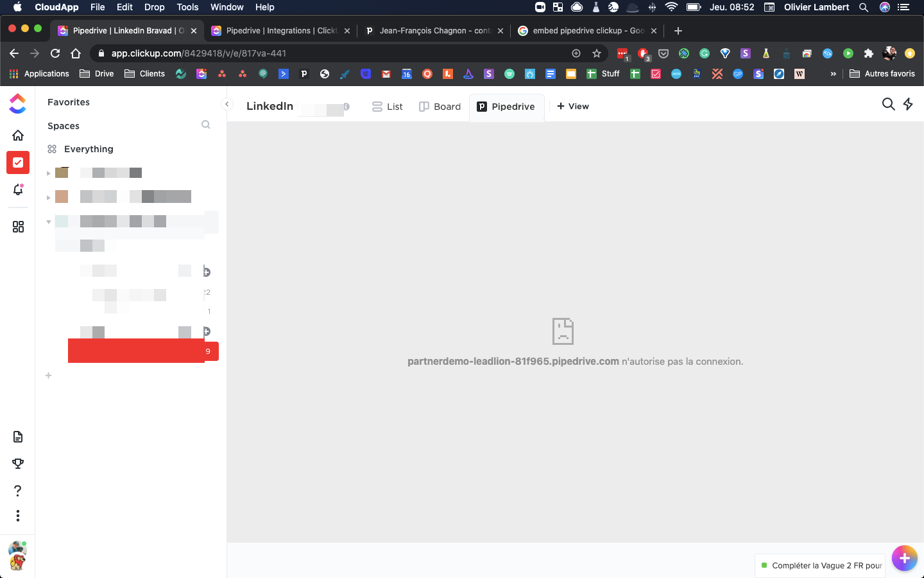Open the File menu in the menu bar
This screenshot has height=578, width=924.
click(98, 7)
